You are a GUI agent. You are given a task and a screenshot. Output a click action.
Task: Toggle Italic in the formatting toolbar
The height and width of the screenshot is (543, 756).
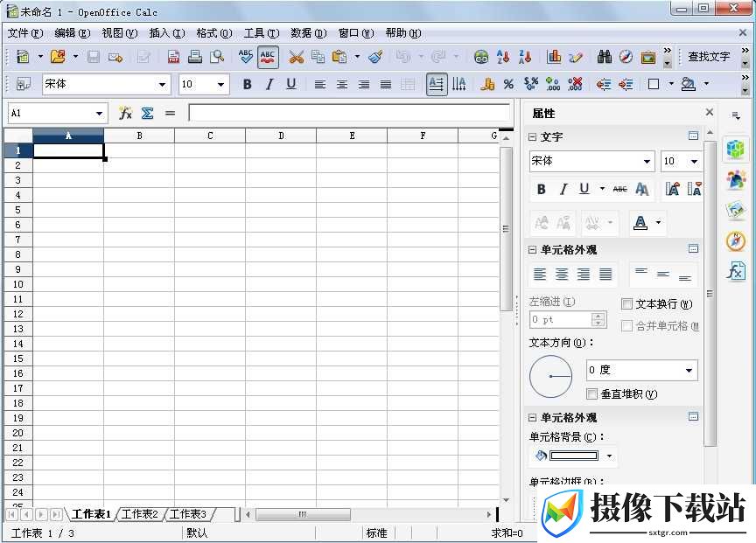269,84
